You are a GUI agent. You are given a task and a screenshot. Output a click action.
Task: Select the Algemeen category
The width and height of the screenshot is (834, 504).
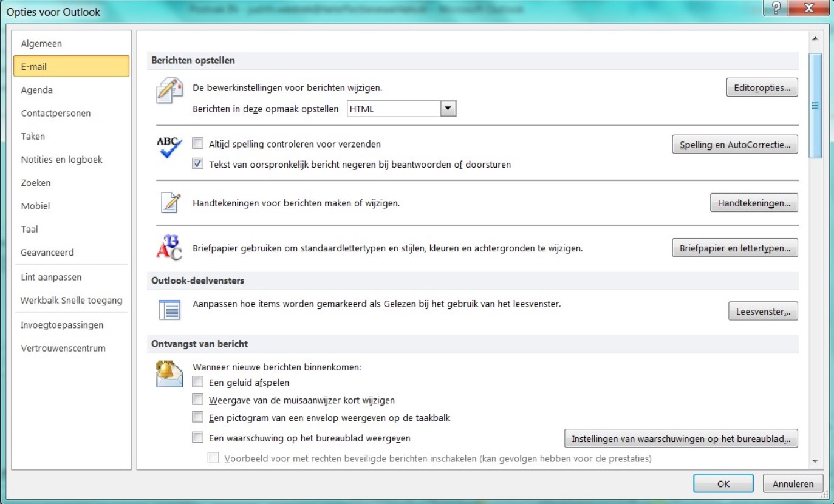(72, 44)
